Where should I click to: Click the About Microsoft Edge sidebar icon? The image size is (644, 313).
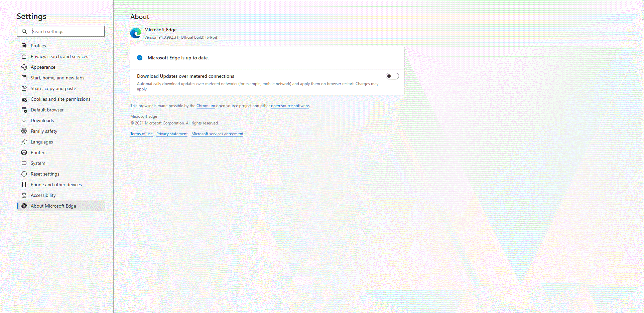24,206
